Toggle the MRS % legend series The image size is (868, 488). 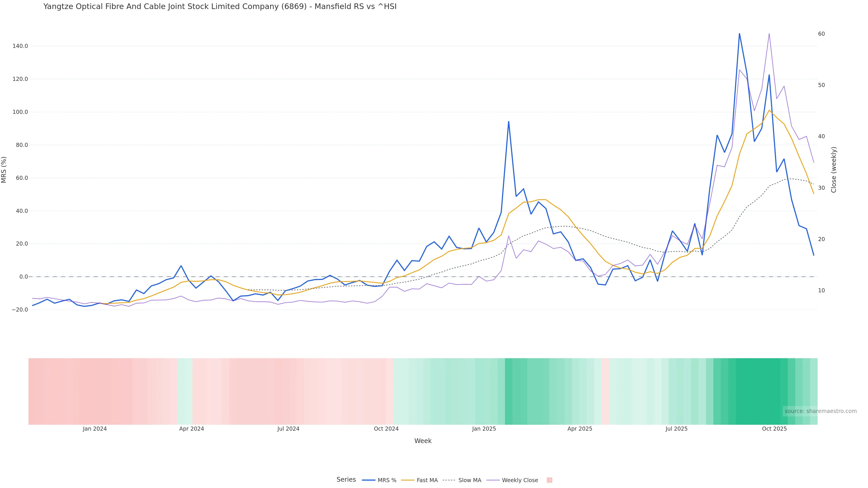tap(387, 480)
